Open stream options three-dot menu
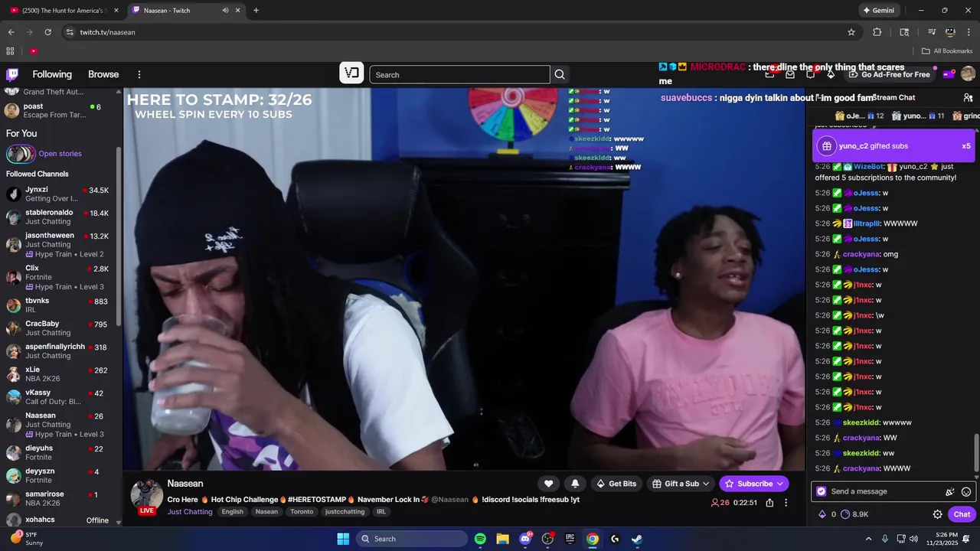The width and height of the screenshot is (980, 551). pos(786,503)
